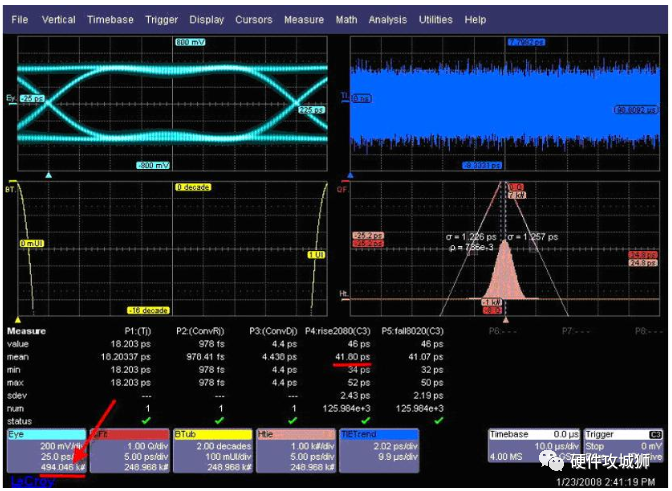Click the P1 mean value 18.20337 ps

click(x=126, y=357)
